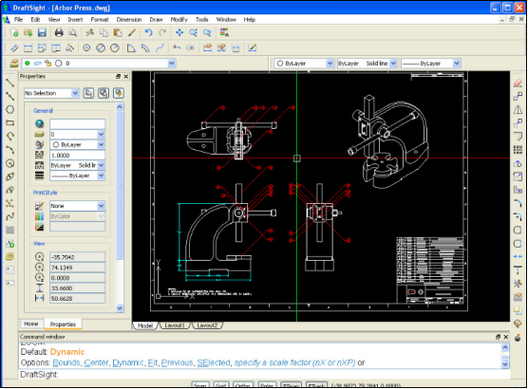528x389 pixels.
Task: Click Quick Select icon in Properties panel
Action: coord(118,93)
